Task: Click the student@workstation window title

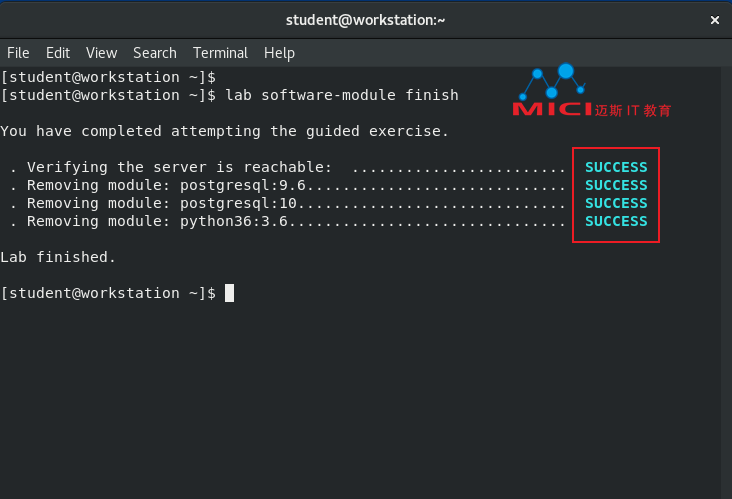Action: [366, 20]
